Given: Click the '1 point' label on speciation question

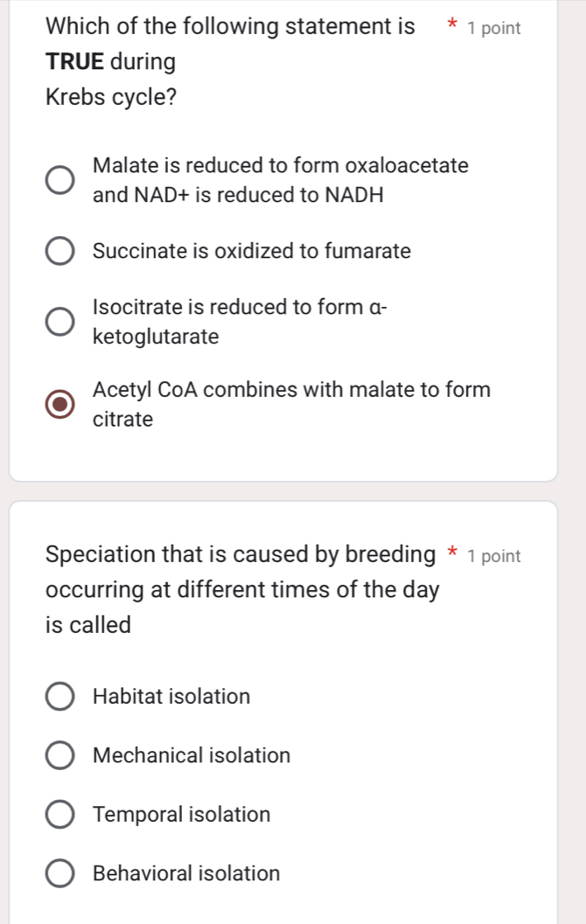Looking at the screenshot, I should point(497,555).
